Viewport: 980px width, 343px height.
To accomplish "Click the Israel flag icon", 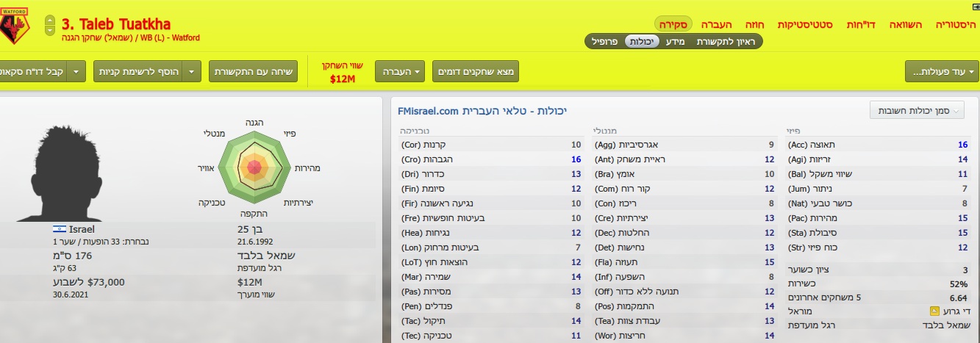I will click(x=59, y=228).
